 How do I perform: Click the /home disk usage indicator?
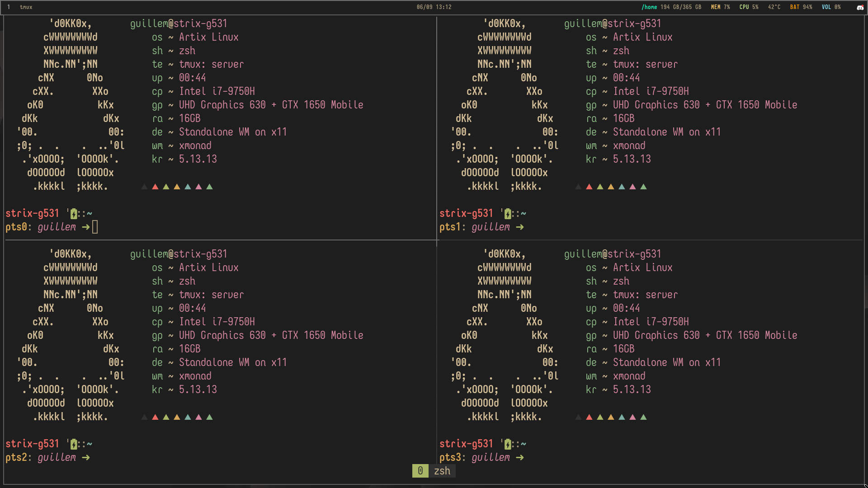click(x=671, y=7)
